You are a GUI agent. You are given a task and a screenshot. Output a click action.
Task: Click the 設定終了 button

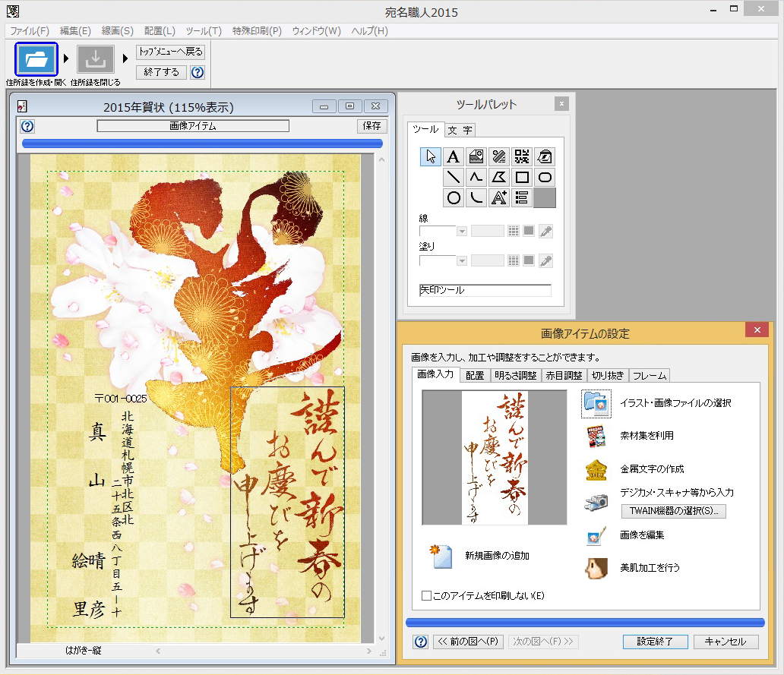tap(655, 642)
